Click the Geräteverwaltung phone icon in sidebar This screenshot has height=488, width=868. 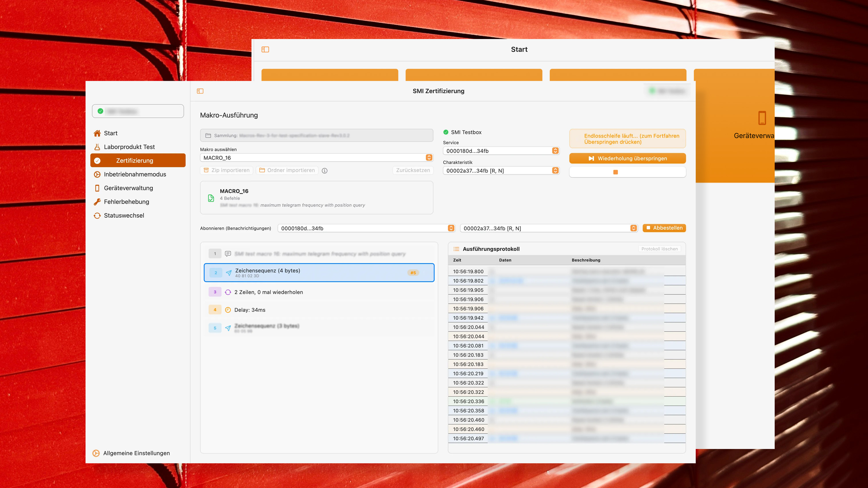(97, 188)
